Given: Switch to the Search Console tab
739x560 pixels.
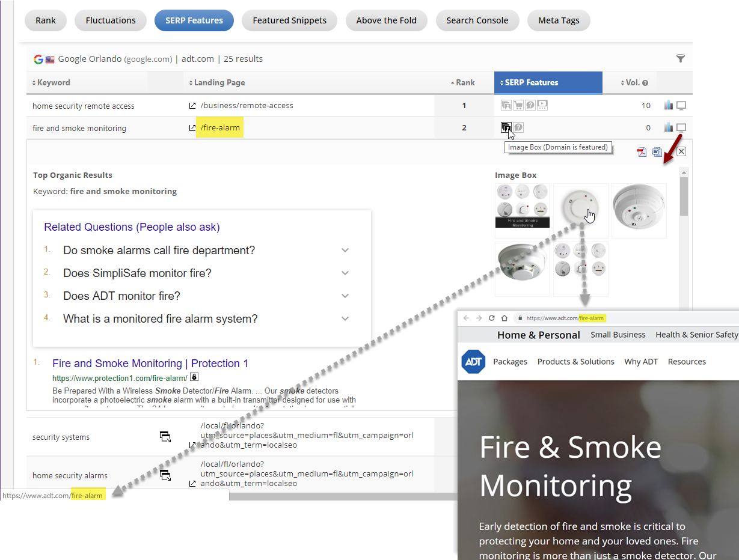Looking at the screenshot, I should 477,20.
